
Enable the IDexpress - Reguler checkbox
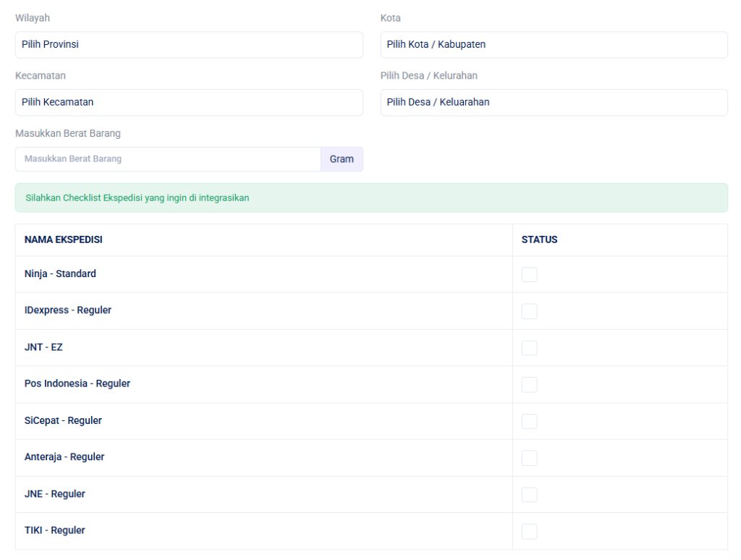tap(530, 311)
